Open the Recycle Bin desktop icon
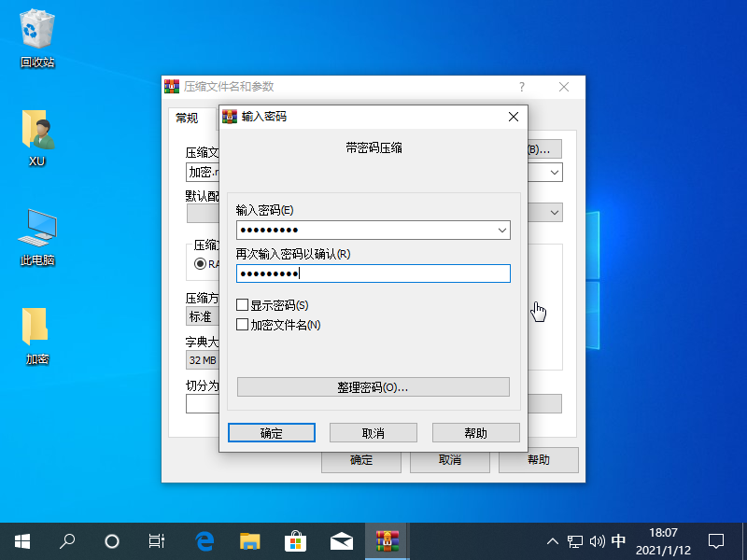 (x=37, y=33)
